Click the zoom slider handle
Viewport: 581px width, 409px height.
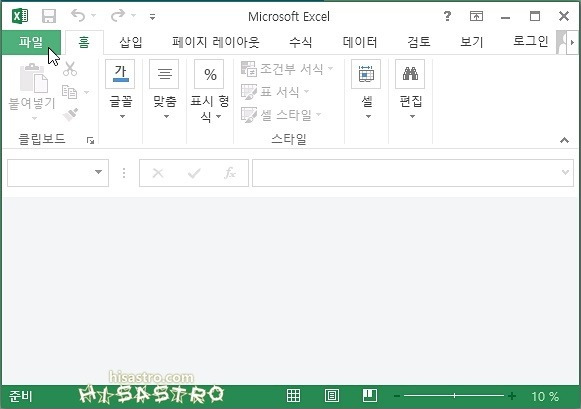click(454, 396)
